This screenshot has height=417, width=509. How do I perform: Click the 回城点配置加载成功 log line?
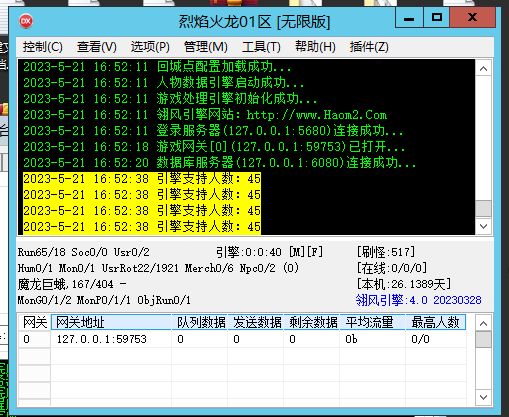coord(157,67)
